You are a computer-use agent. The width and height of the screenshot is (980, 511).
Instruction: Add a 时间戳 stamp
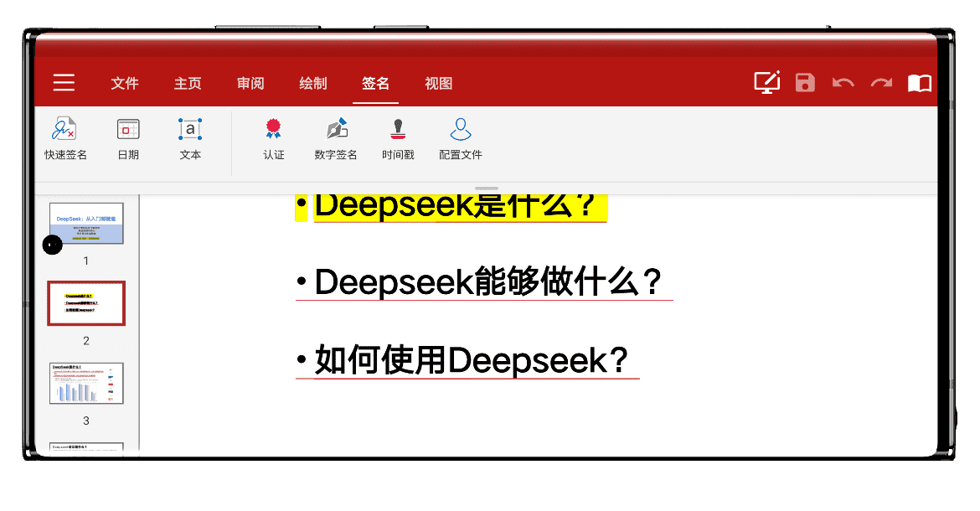click(398, 139)
